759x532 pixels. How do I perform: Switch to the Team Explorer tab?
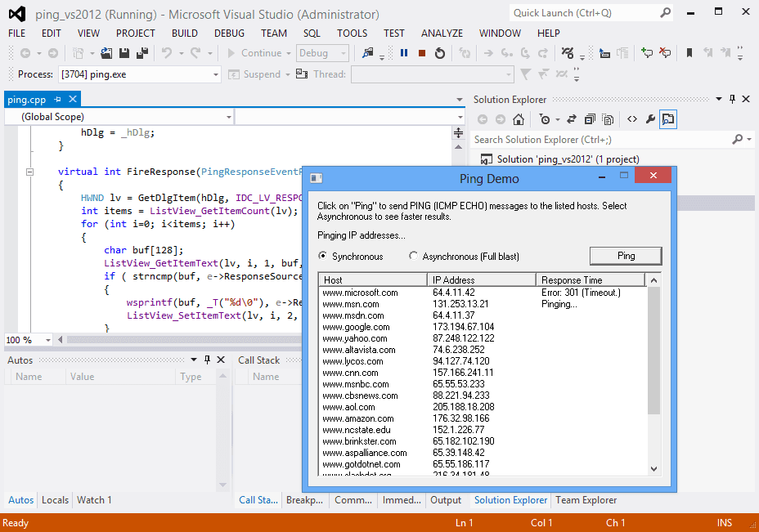[586, 499]
